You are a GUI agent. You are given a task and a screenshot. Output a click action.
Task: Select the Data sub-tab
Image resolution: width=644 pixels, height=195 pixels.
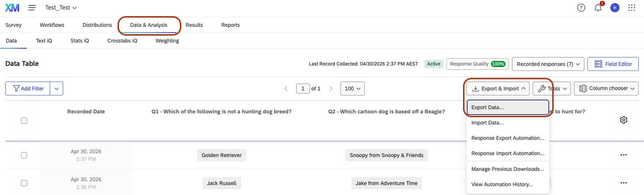pos(11,41)
